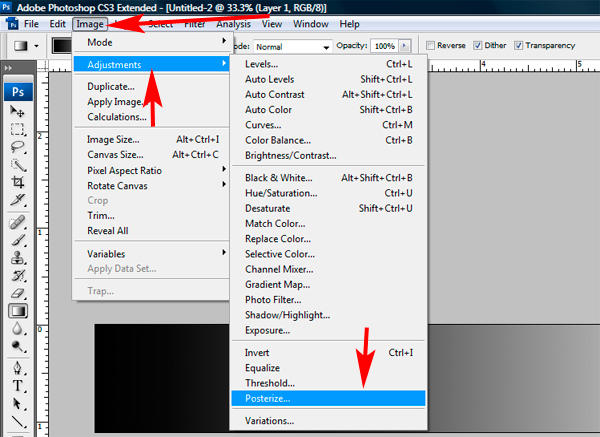This screenshot has width=600, height=437.
Task: Choose Threshold... adjustment
Action: click(x=328, y=383)
